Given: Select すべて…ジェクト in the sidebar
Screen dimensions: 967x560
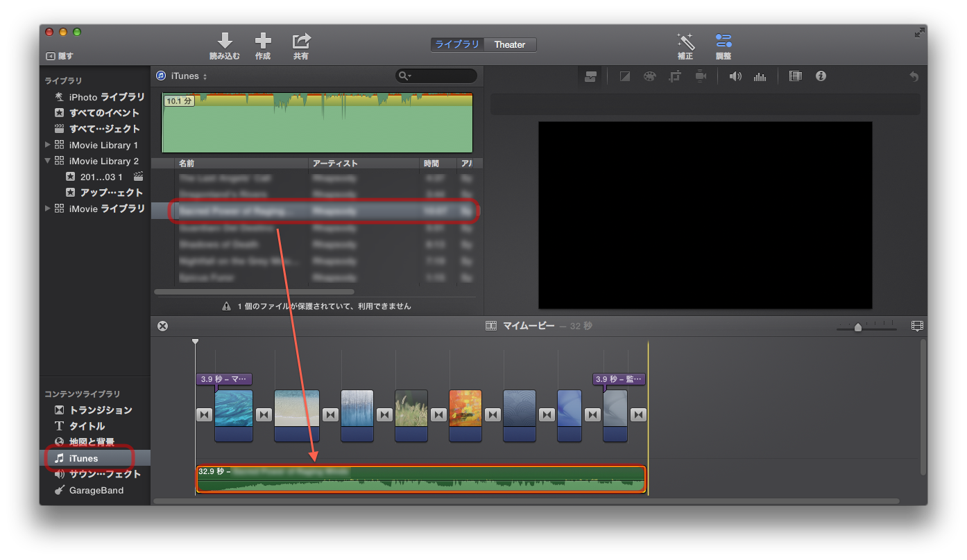Looking at the screenshot, I should [96, 129].
